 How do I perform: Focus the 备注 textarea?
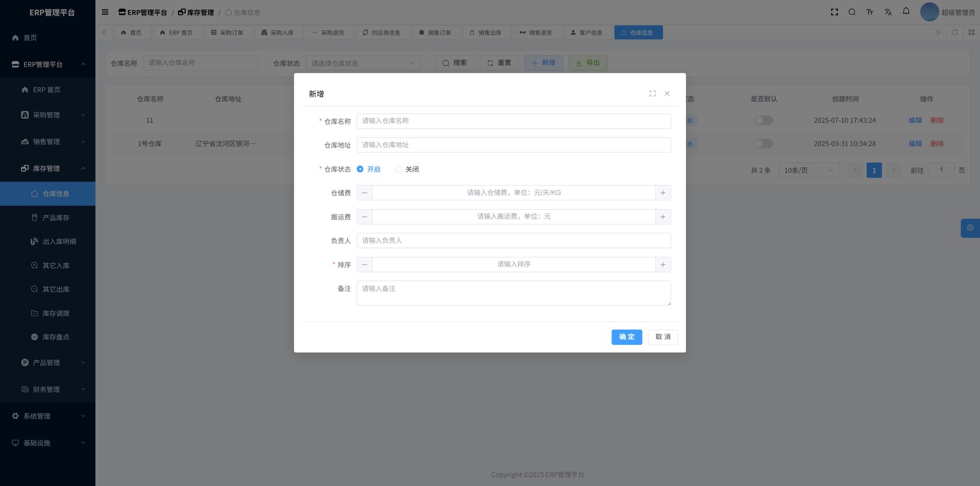pos(513,293)
